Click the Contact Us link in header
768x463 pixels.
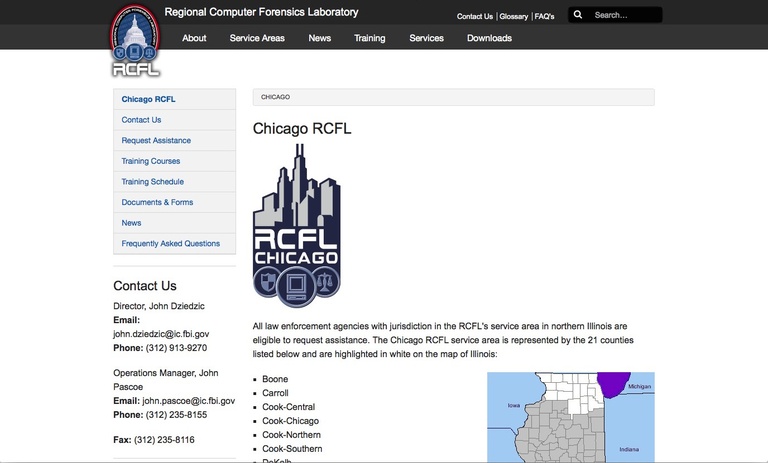475,16
